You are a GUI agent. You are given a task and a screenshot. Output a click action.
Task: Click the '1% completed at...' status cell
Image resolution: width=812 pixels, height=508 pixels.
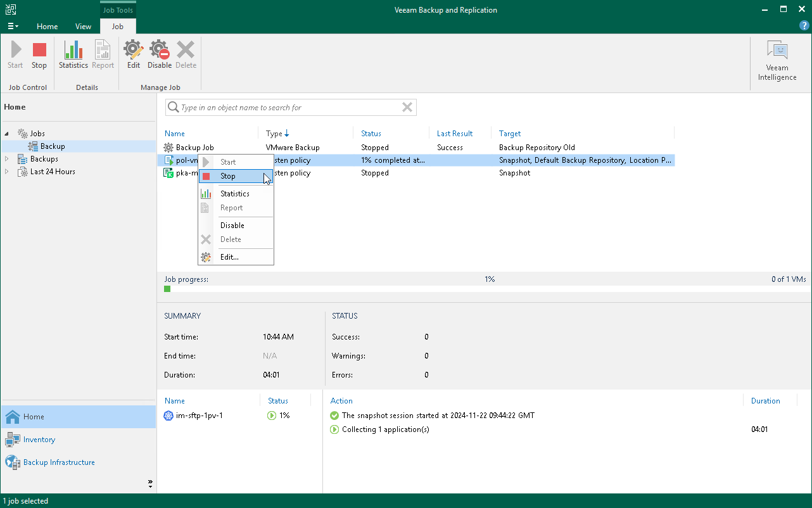393,160
